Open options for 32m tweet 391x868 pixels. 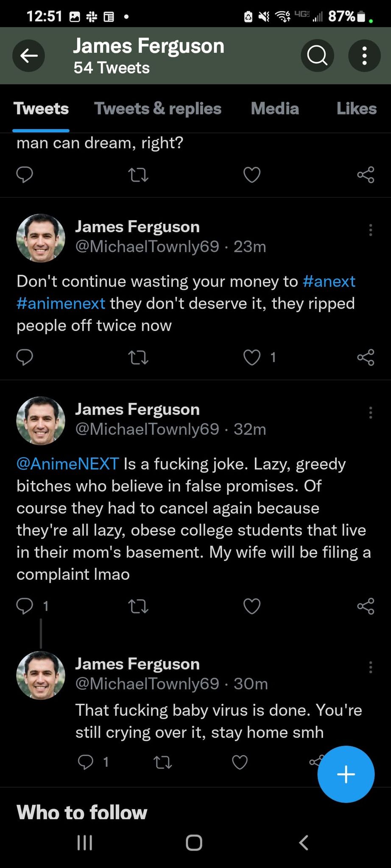[x=370, y=413]
